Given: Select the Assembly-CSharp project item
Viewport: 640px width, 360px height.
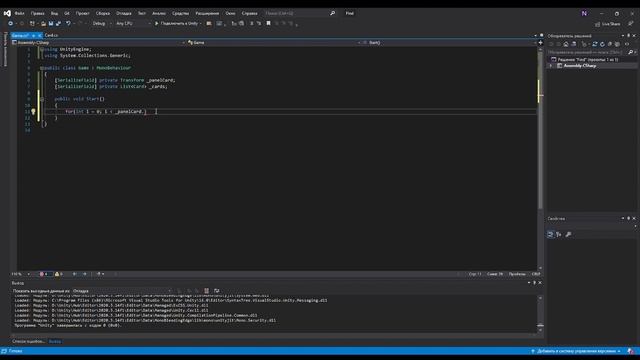Looking at the screenshot, I should point(579,66).
